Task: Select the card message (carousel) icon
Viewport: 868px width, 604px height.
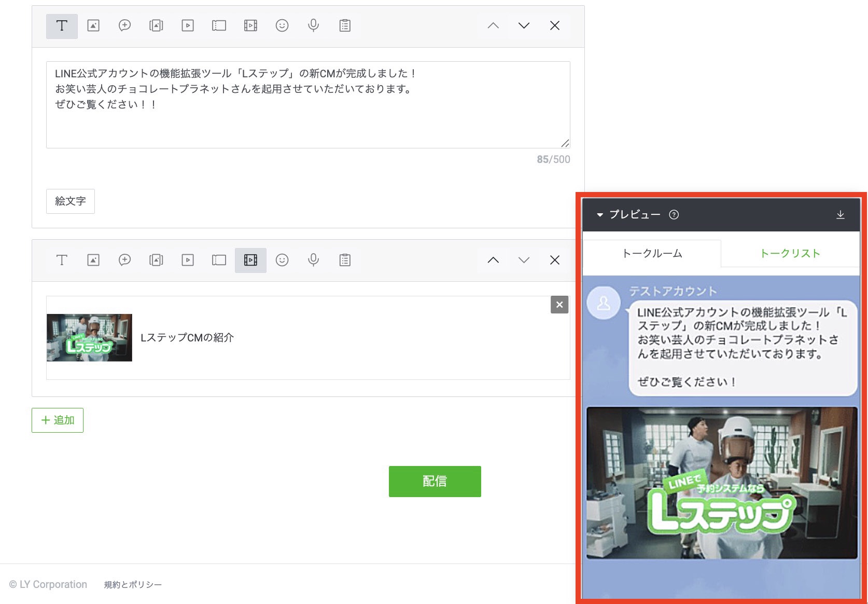Action: [156, 25]
